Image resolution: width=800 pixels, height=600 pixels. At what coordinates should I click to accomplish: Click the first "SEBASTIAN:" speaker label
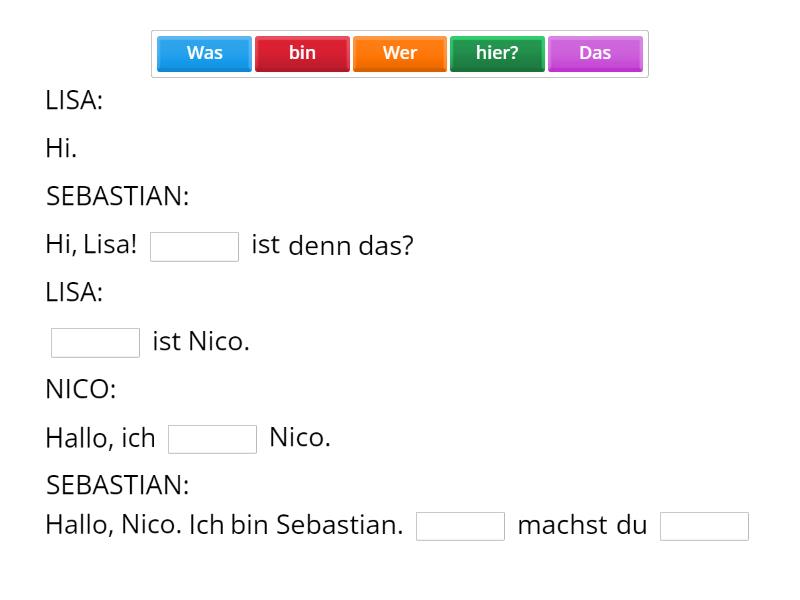tap(117, 197)
